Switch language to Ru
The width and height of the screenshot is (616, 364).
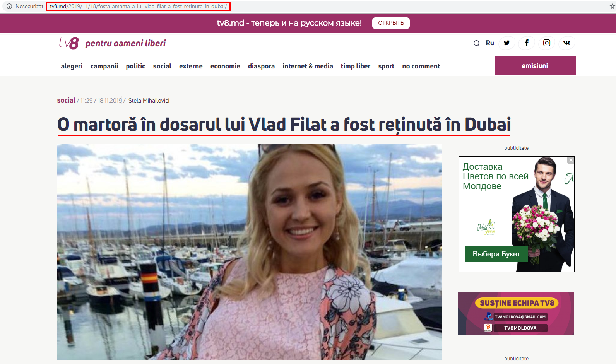pyautogui.click(x=490, y=43)
